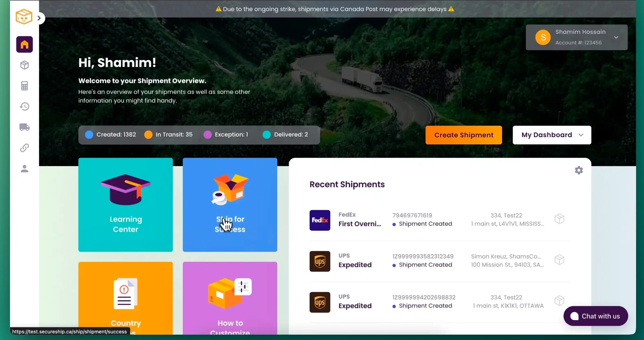The image size is (644, 340).
Task: Open the calculator icon in the sidebar
Action: coord(24,86)
